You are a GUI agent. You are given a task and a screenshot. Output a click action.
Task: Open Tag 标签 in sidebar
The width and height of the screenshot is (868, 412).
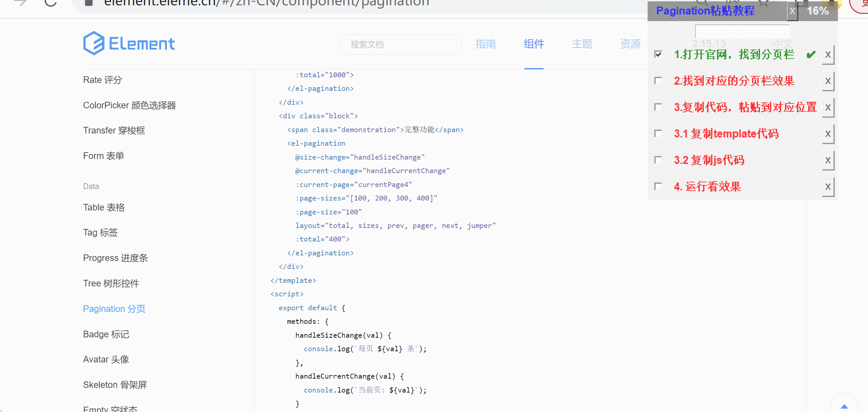click(x=100, y=233)
